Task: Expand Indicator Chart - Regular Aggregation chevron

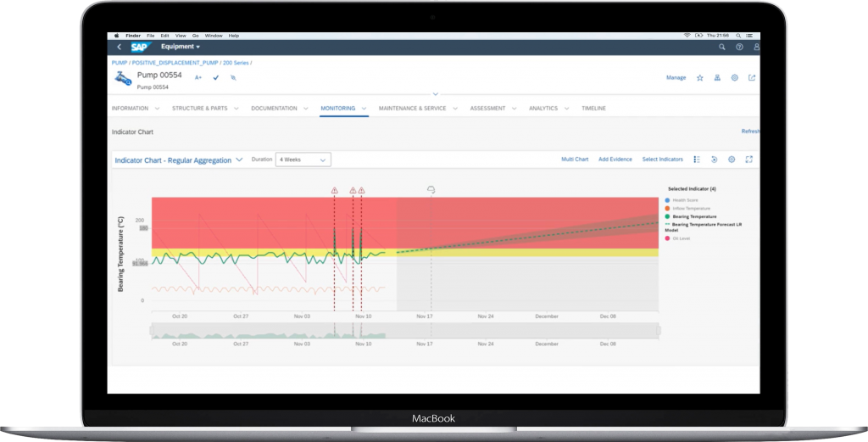Action: 240,159
